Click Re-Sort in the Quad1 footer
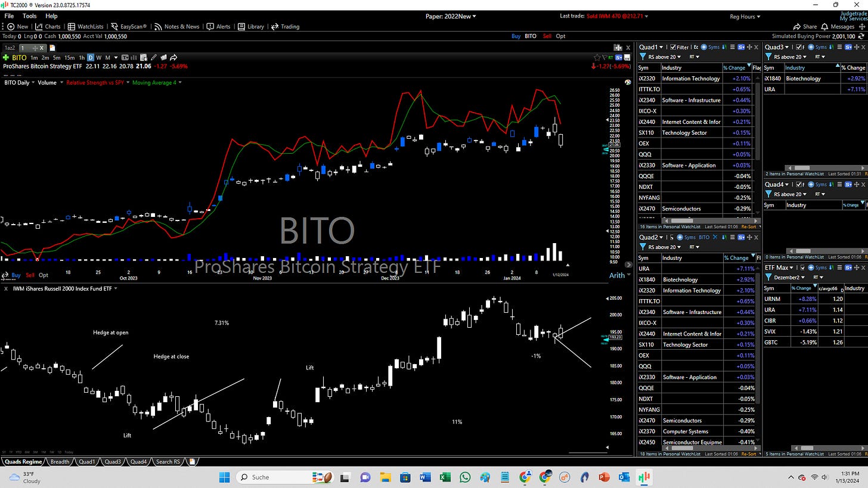 [750, 227]
